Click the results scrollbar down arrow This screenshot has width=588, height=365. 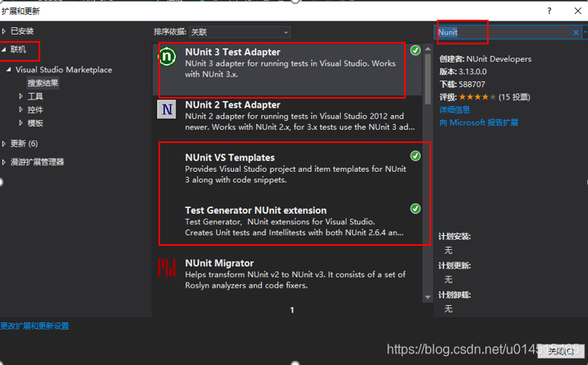(428, 297)
